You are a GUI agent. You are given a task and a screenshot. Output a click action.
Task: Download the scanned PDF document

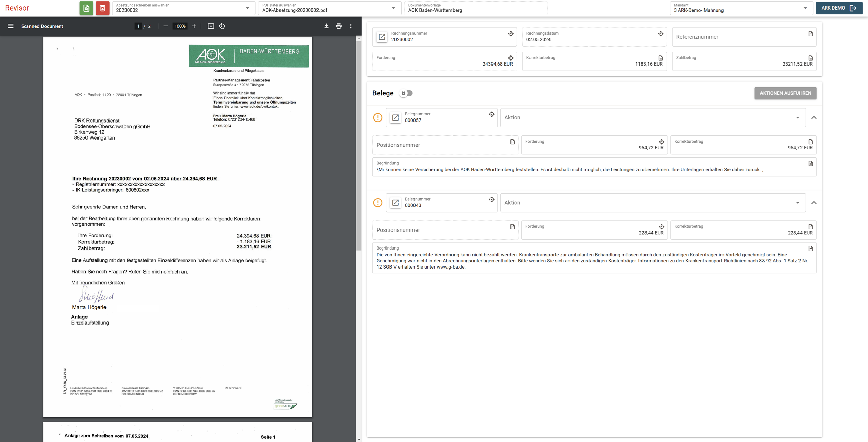coord(326,26)
